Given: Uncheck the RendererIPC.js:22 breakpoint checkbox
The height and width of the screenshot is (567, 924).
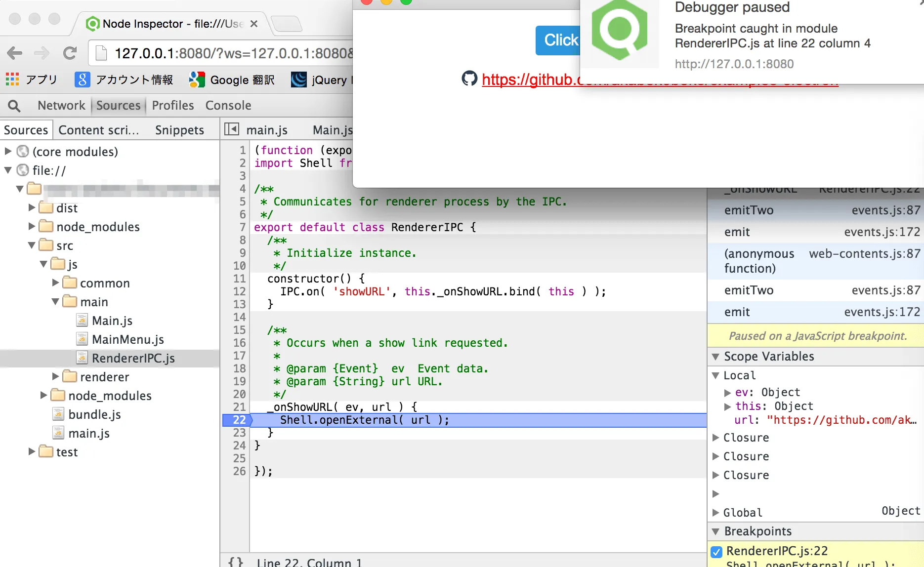Looking at the screenshot, I should [716, 551].
